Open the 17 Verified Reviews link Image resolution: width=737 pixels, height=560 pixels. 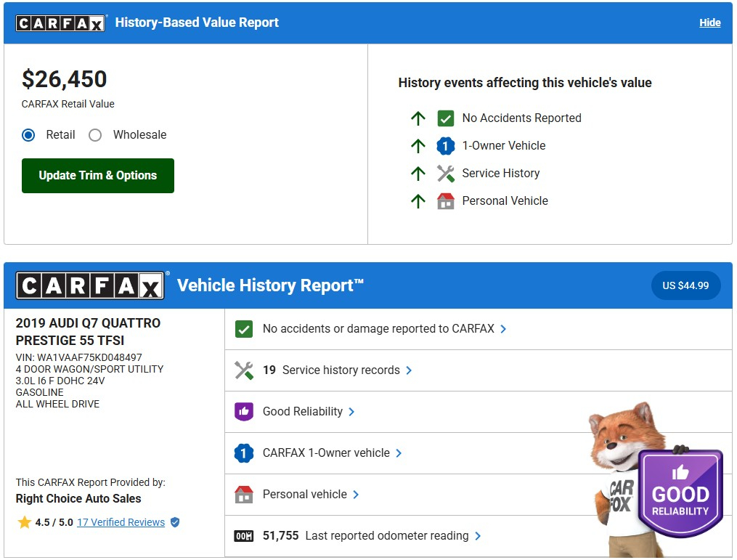(x=121, y=522)
